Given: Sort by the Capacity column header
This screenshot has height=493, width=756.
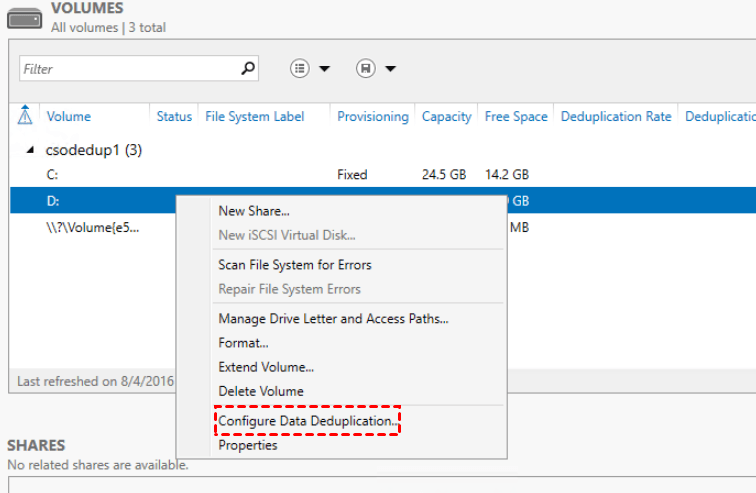Looking at the screenshot, I should pos(446,116).
